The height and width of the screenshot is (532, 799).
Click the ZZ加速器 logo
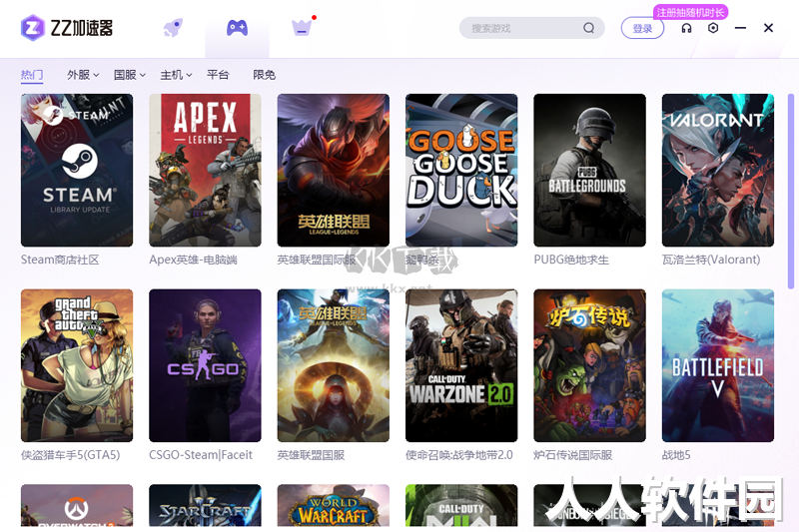point(67,28)
